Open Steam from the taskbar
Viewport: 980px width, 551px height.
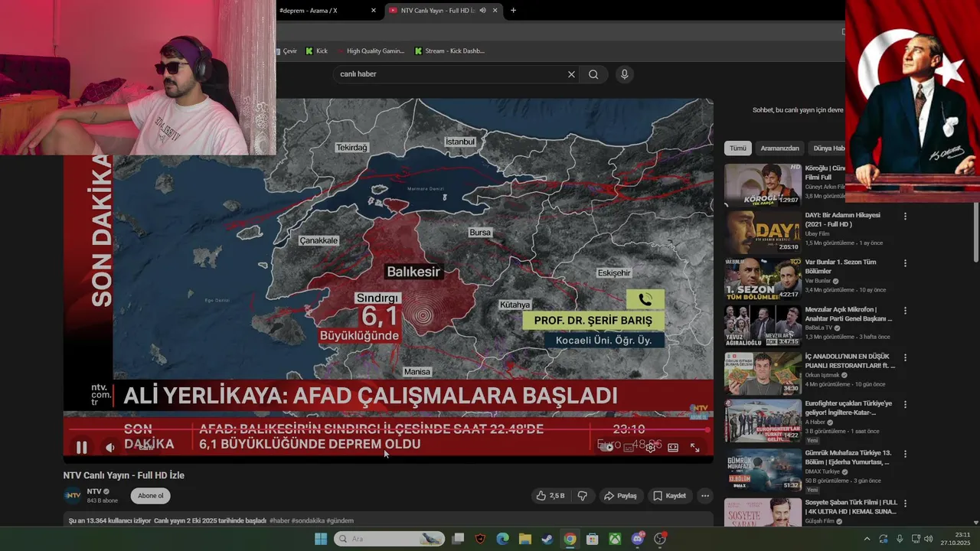tap(547, 539)
